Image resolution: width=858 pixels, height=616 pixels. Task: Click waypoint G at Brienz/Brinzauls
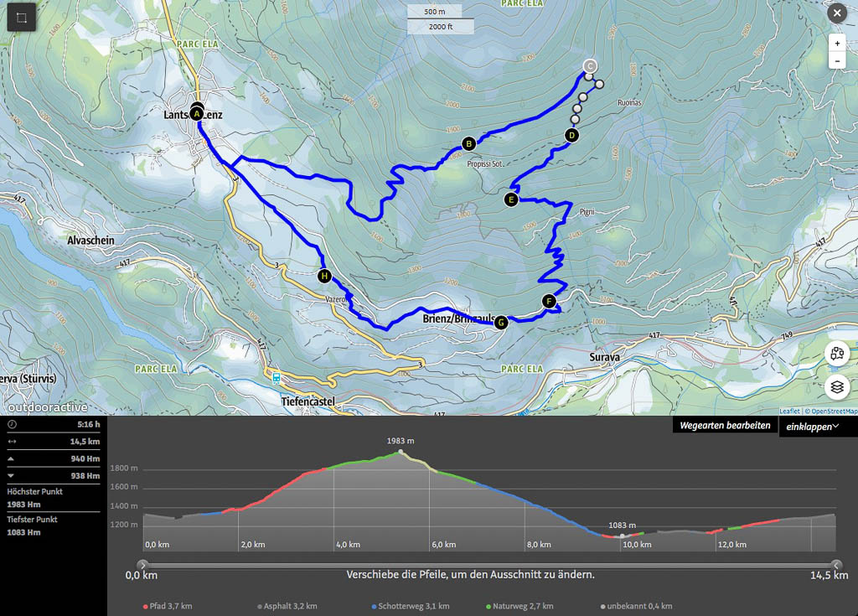coord(501,322)
